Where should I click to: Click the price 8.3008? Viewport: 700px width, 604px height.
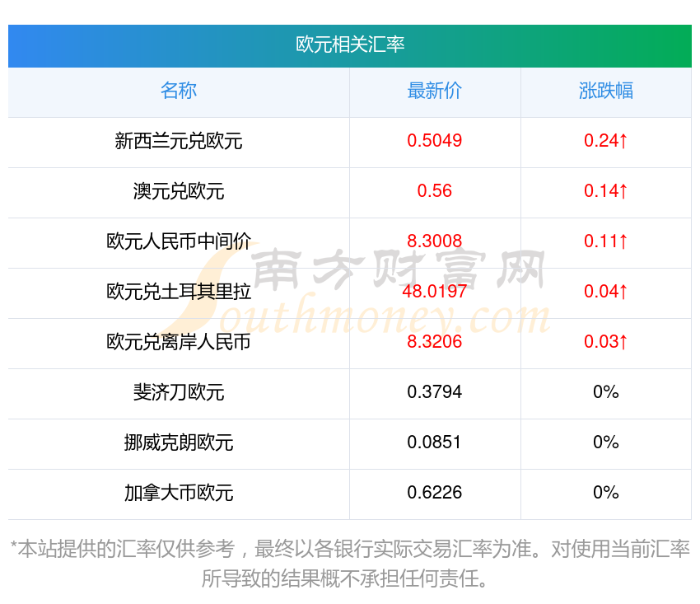[434, 241]
